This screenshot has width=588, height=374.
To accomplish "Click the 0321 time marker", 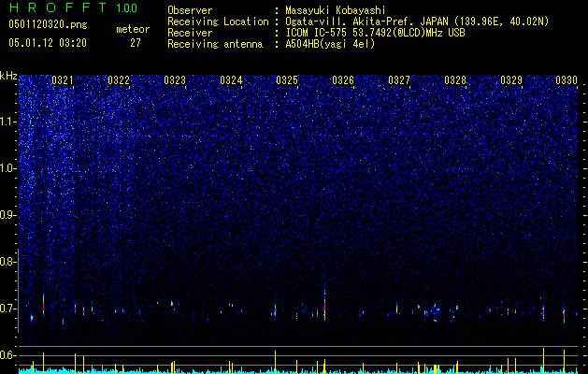I will point(63,80).
